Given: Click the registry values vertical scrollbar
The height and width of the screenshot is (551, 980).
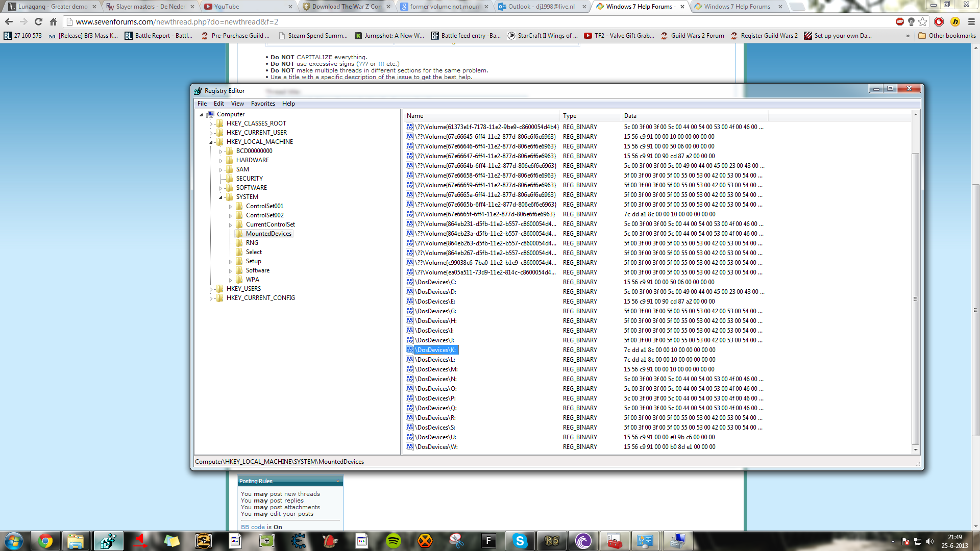Looking at the screenshot, I should pos(916,298).
